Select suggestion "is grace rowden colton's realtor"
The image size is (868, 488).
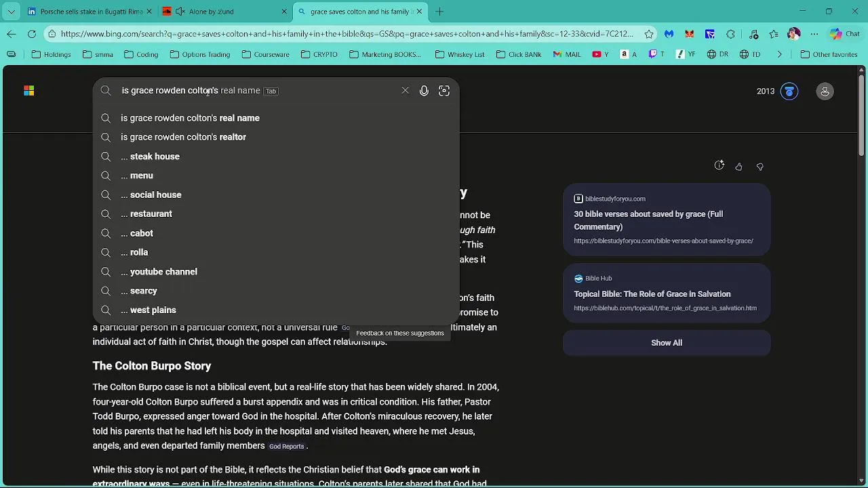pyautogui.click(x=276, y=137)
